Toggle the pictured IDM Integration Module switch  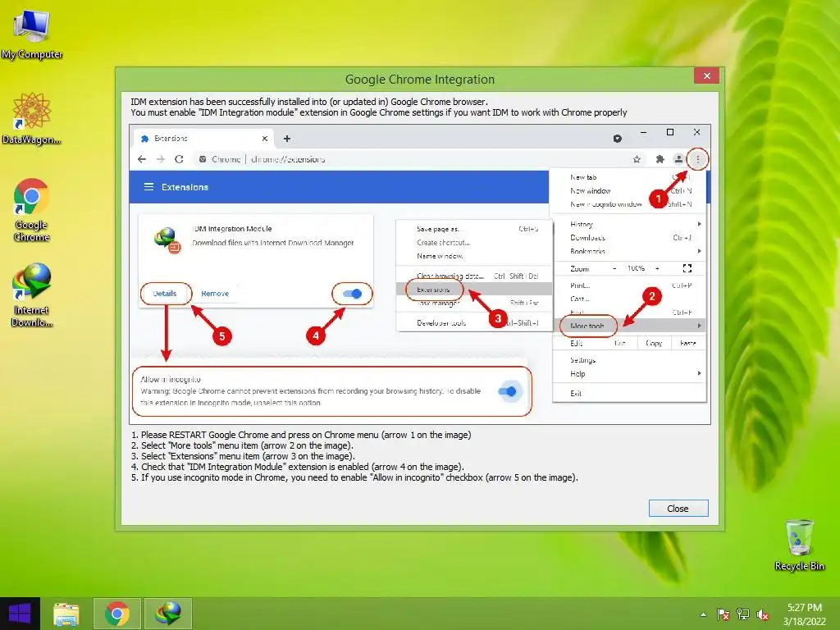pyautogui.click(x=353, y=294)
